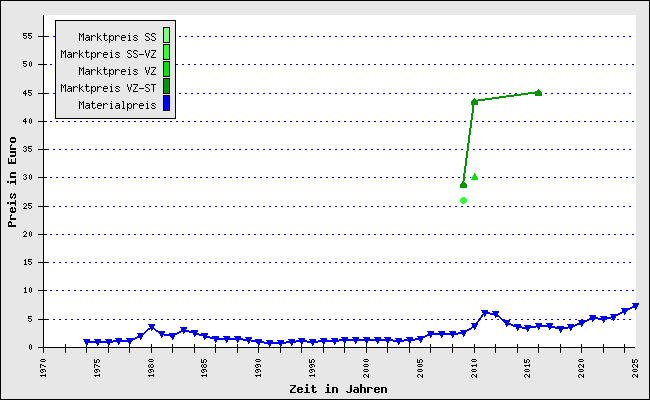Screen dimensions: 650x400
Task: Click the Marktpreis VZ-ST dark green swatch
Action: pyautogui.click(x=166, y=86)
